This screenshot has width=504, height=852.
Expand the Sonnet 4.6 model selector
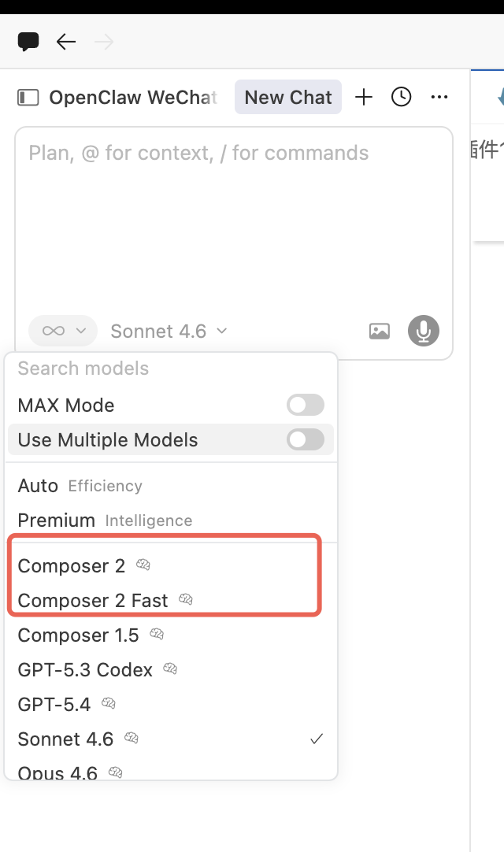point(169,332)
